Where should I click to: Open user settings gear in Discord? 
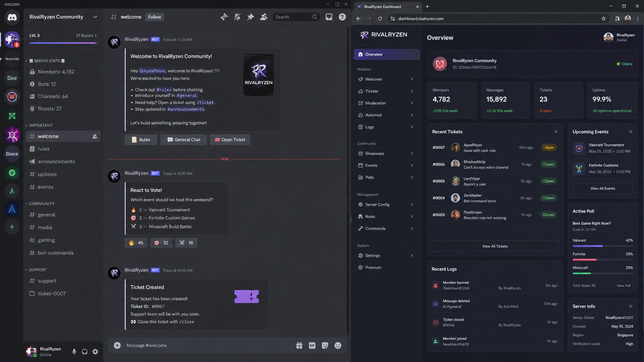(95, 352)
